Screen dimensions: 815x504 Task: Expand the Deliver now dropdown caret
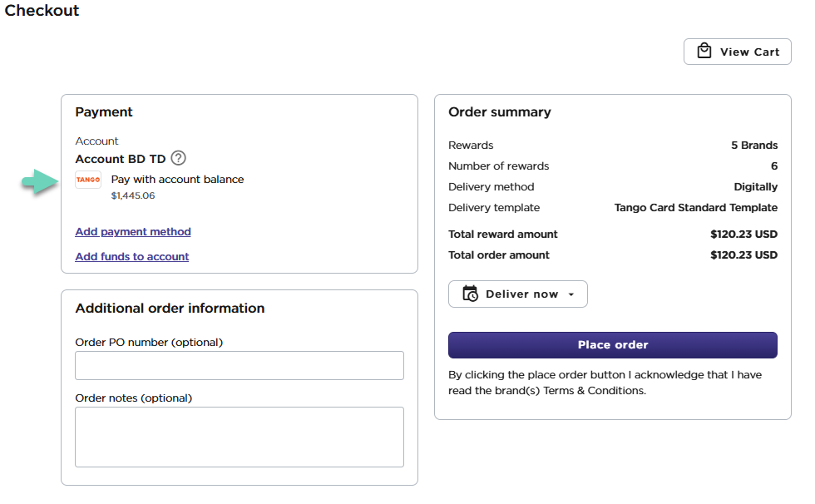[571, 294]
